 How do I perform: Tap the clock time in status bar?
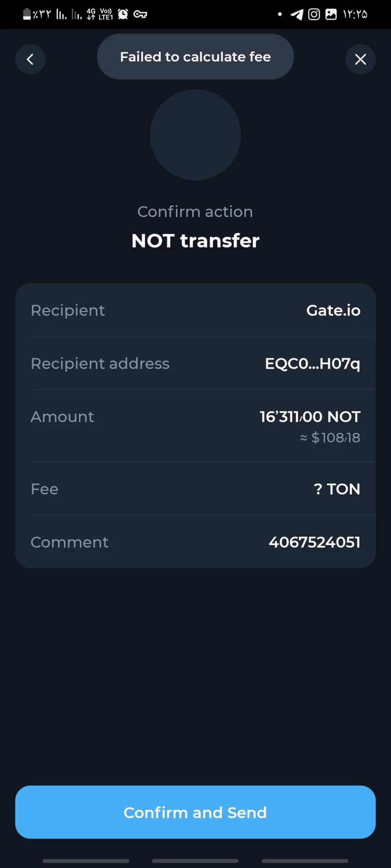pyautogui.click(x=355, y=14)
